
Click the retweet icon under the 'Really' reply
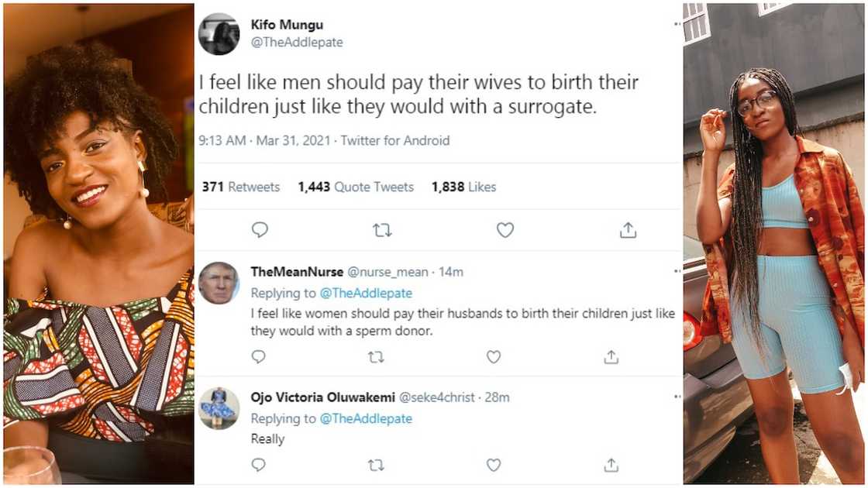tap(377, 464)
